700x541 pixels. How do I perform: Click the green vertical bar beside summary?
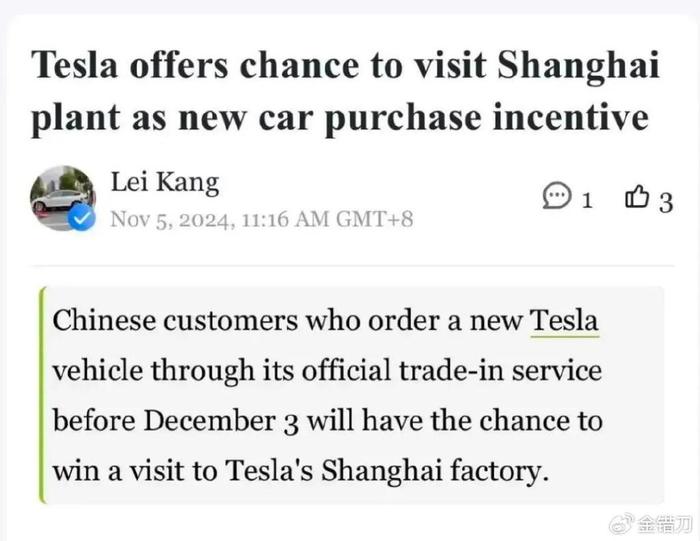(42, 395)
